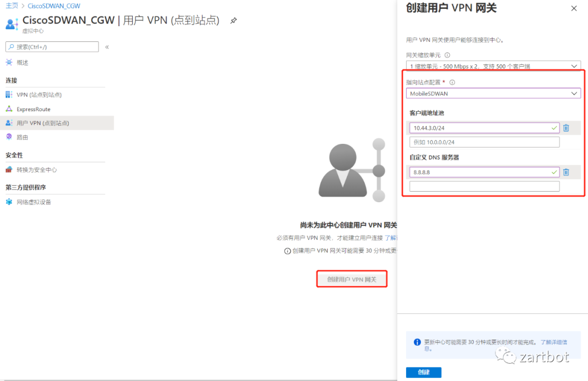Open CiscoSDWAN_CGW breadcrumb link
The height and width of the screenshot is (381, 588).
click(54, 5)
